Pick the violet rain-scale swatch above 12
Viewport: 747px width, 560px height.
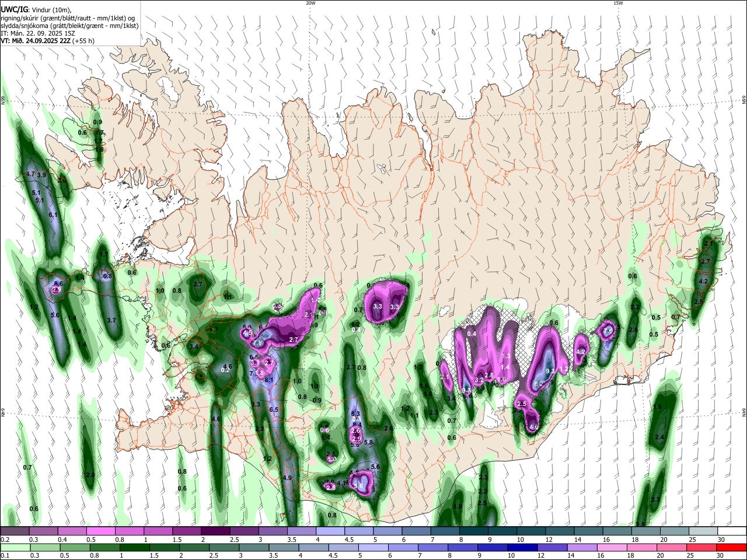551,547
